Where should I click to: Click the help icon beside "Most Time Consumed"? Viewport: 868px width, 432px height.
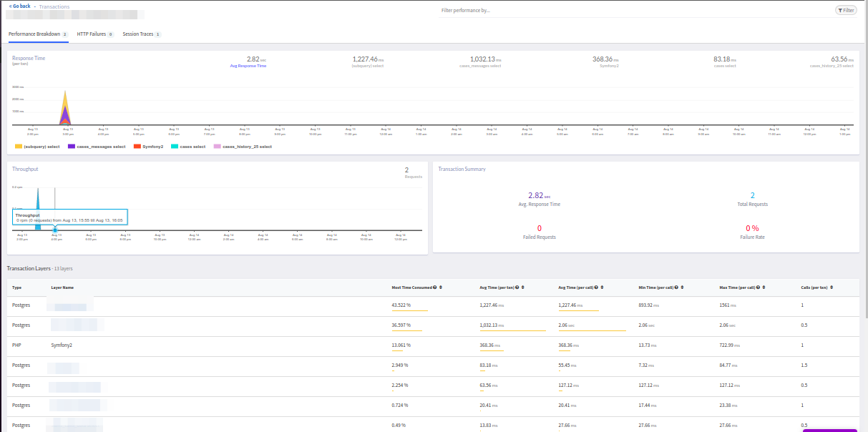(435, 287)
